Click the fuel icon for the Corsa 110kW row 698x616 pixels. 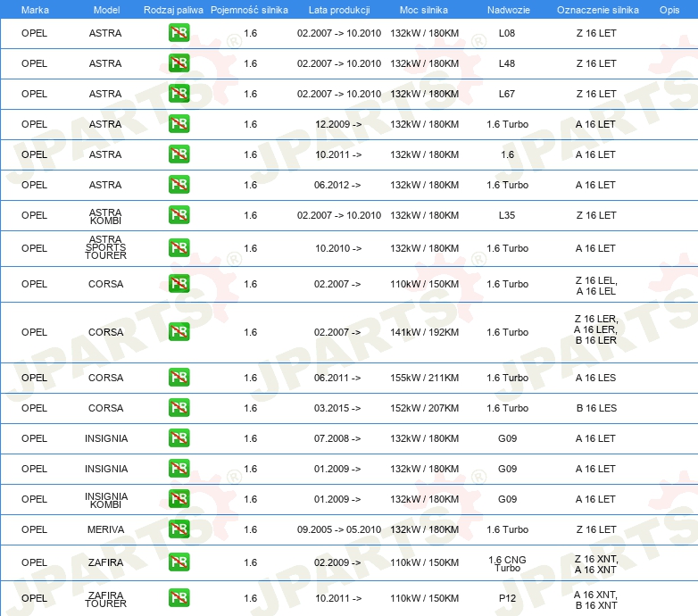click(179, 284)
